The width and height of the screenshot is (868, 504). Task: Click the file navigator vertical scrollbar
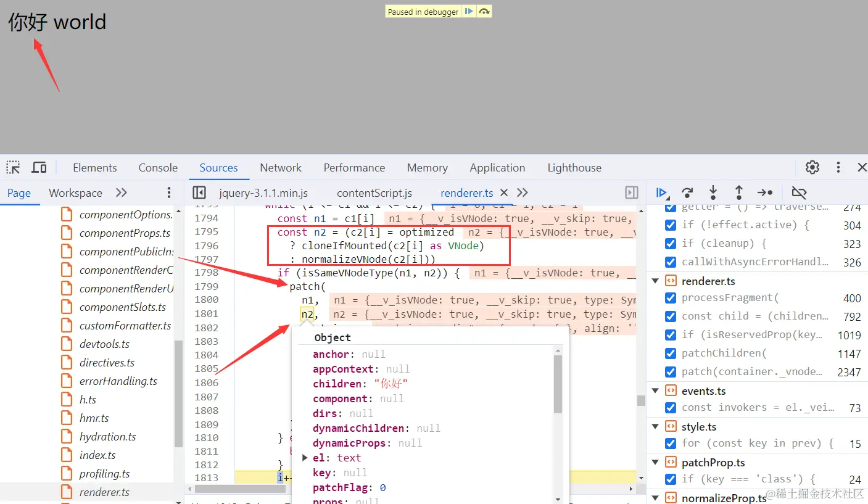179,394
